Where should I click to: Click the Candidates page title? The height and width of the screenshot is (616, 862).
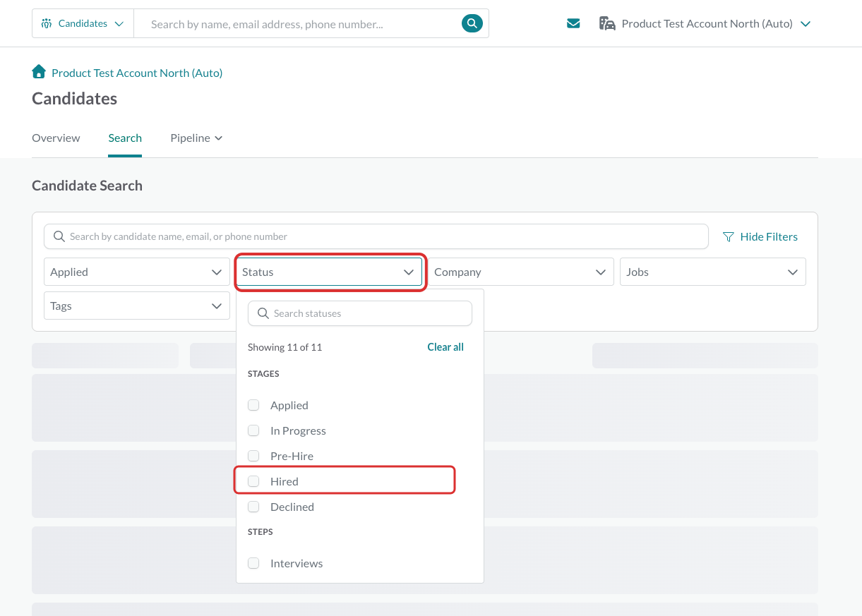tap(74, 99)
